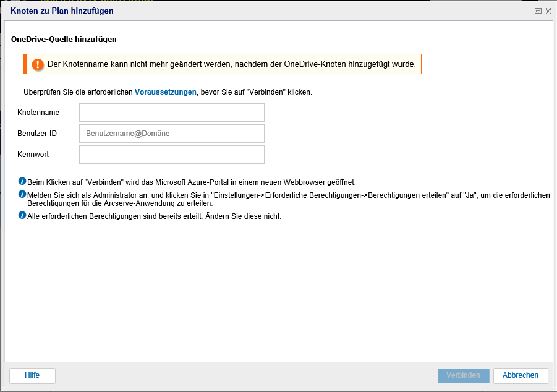Click the 'Knotenname' label text
Viewport: 557px width, 392px height.
pyautogui.click(x=38, y=113)
